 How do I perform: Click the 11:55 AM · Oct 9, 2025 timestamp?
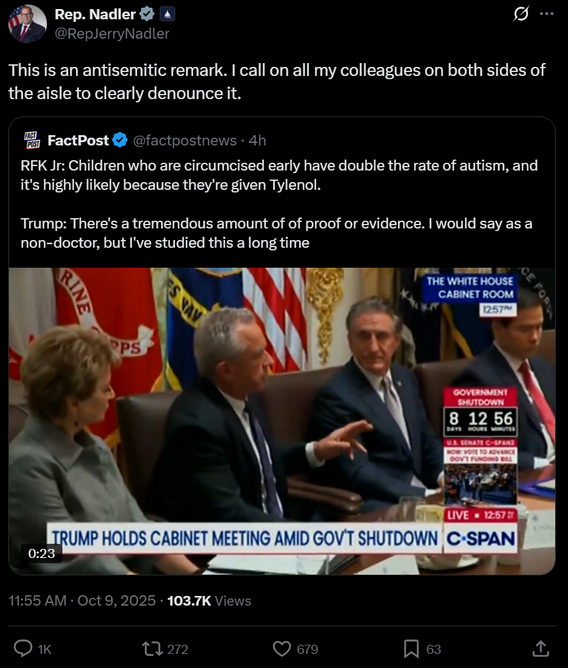[82, 601]
